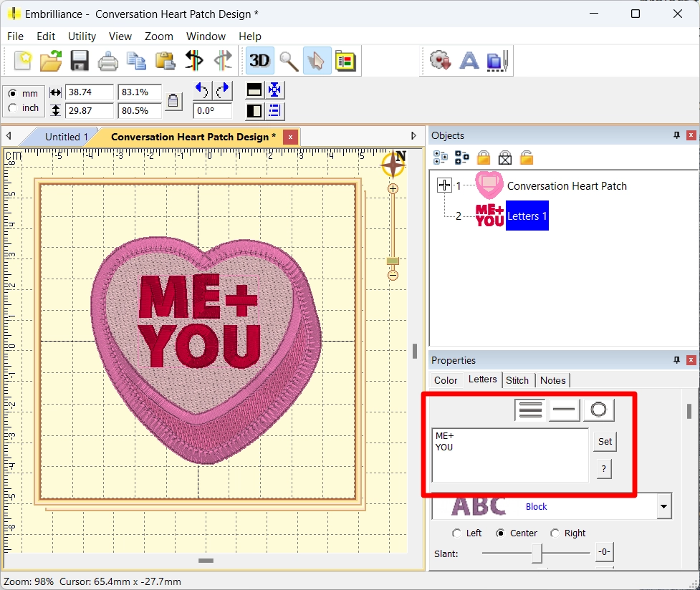Select Left text alignment

[456, 533]
